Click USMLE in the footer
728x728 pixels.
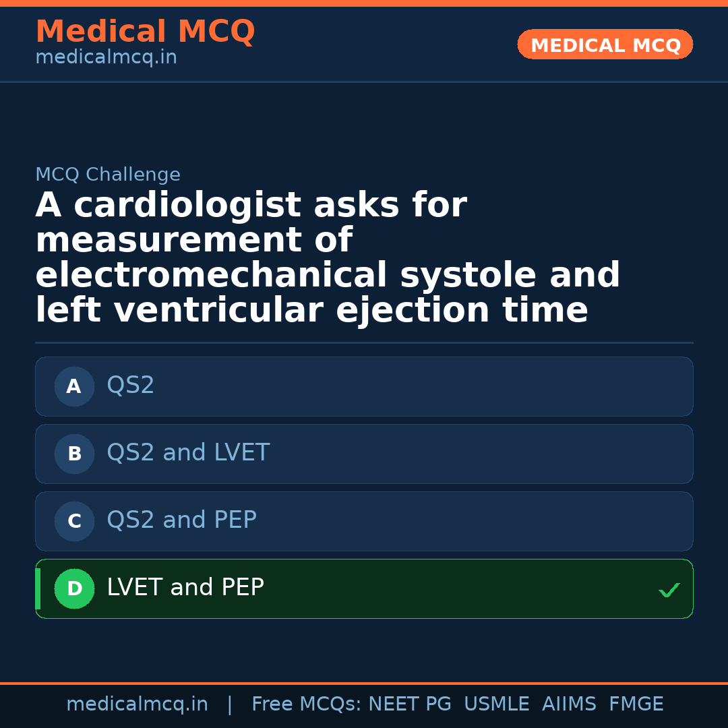click(496, 704)
